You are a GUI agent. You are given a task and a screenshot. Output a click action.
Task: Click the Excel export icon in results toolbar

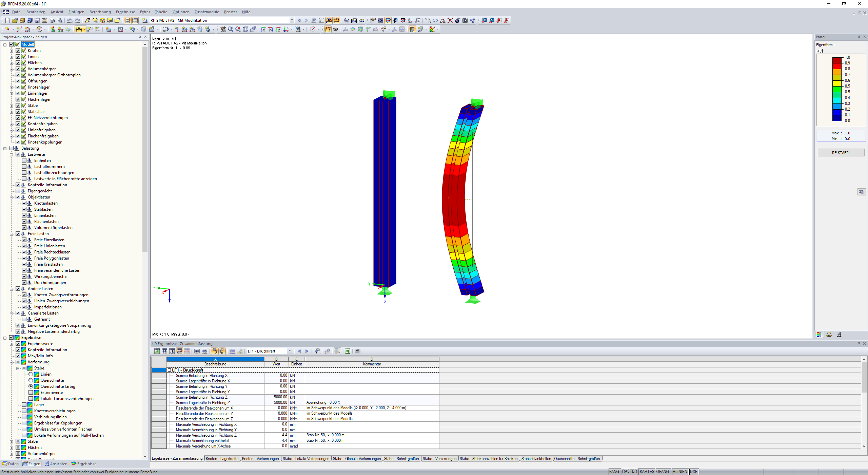(x=348, y=351)
